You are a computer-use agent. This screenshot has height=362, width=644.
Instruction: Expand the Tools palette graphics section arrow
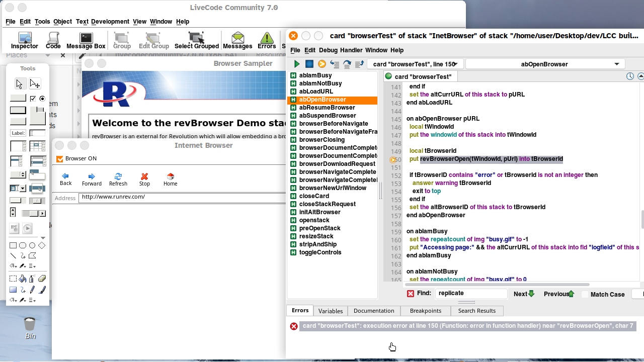(43, 238)
